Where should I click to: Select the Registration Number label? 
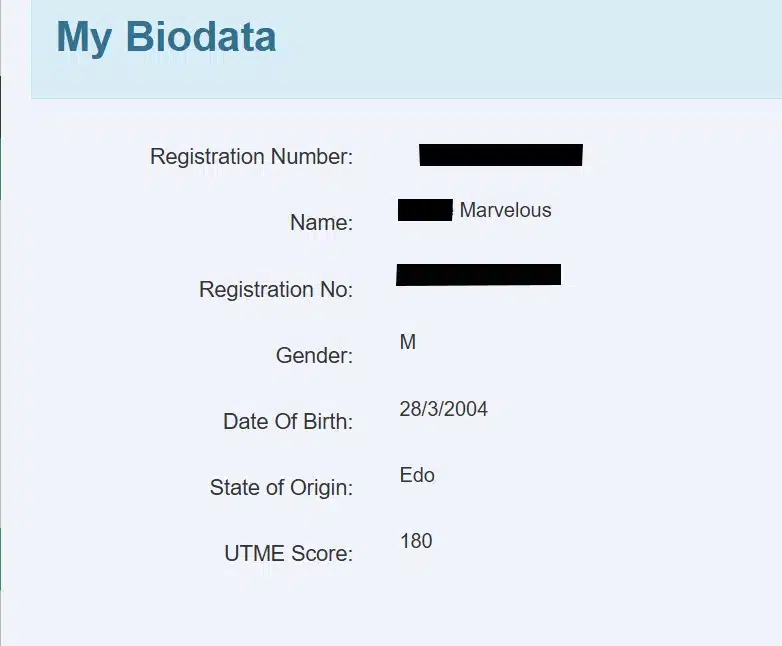point(251,157)
